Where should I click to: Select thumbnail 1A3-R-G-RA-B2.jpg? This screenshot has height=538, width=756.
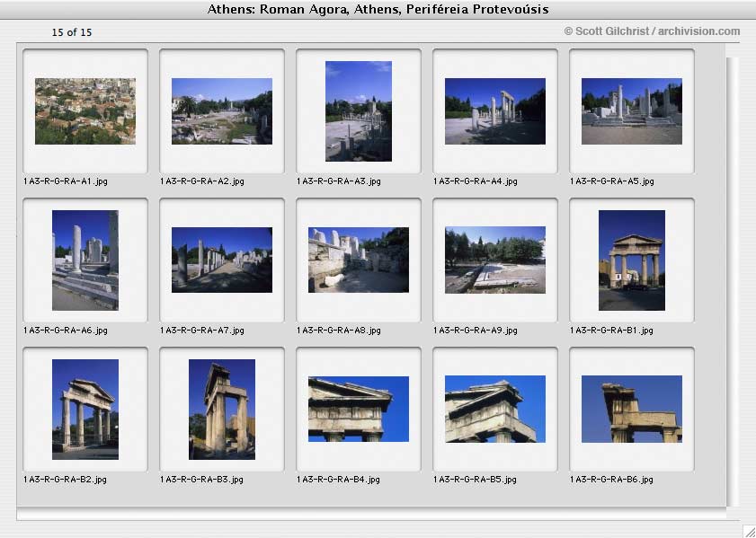tap(85, 410)
